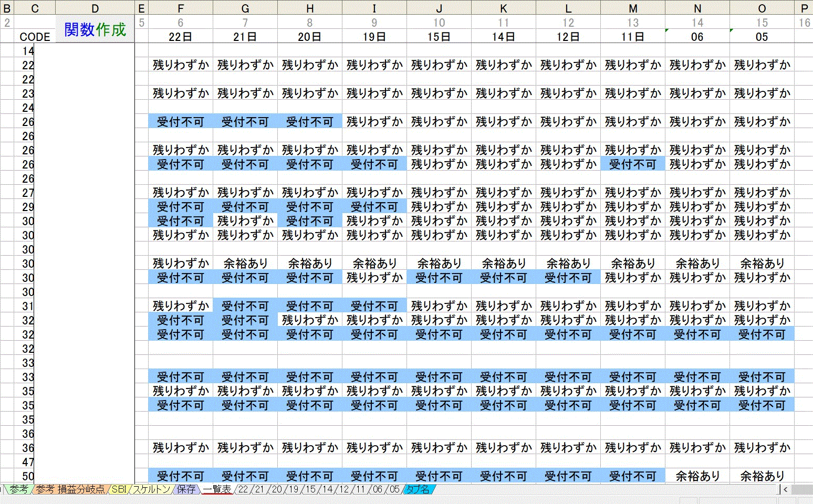Click 余裕あり in column N of code 50 row

pos(697,476)
